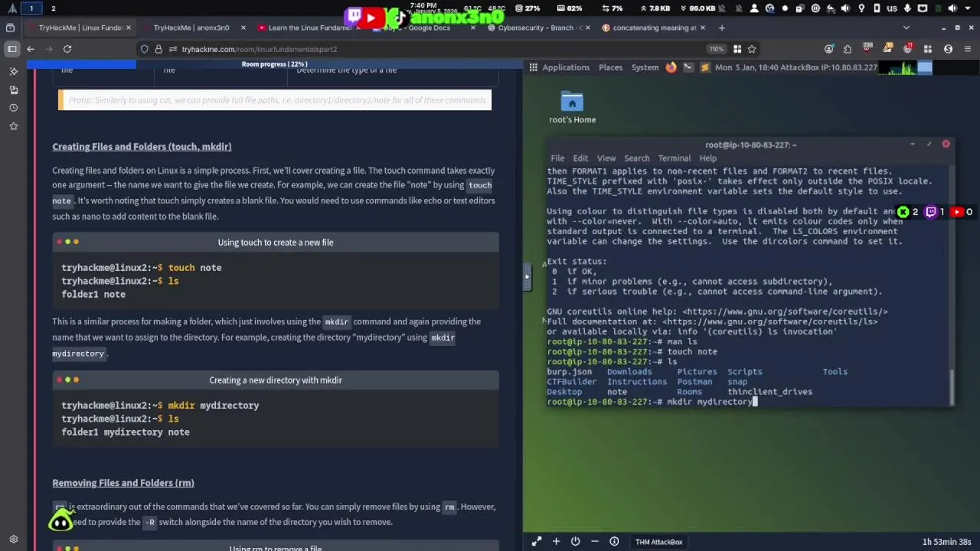Bookmark the page using the star icon
The width and height of the screenshot is (980, 551).
coord(752,49)
